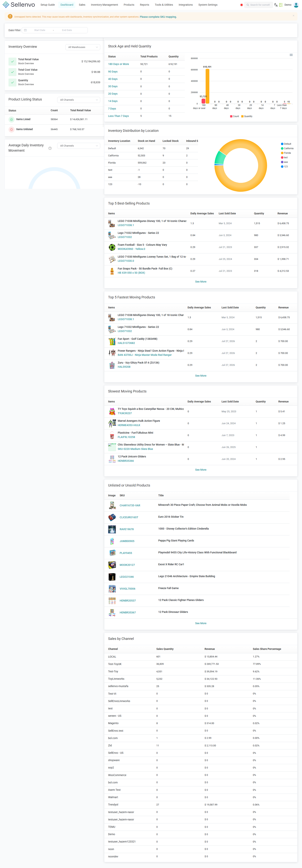Open the Sales menu
The height and width of the screenshot is (868, 302).
coord(82,5)
